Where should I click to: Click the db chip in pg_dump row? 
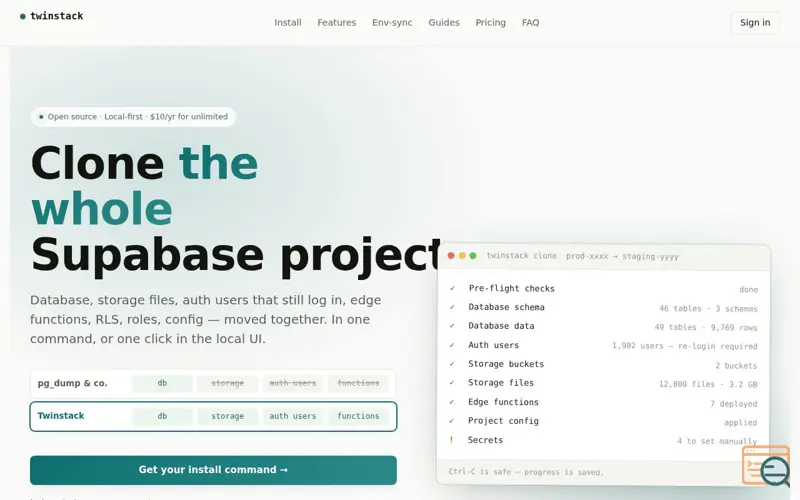(x=162, y=383)
